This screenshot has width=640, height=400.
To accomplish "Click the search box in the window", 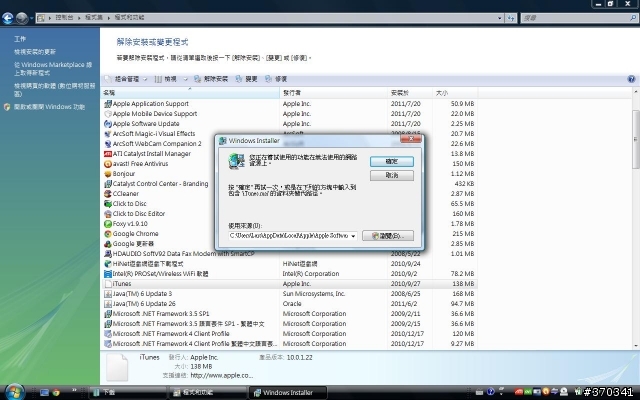I will point(575,18).
